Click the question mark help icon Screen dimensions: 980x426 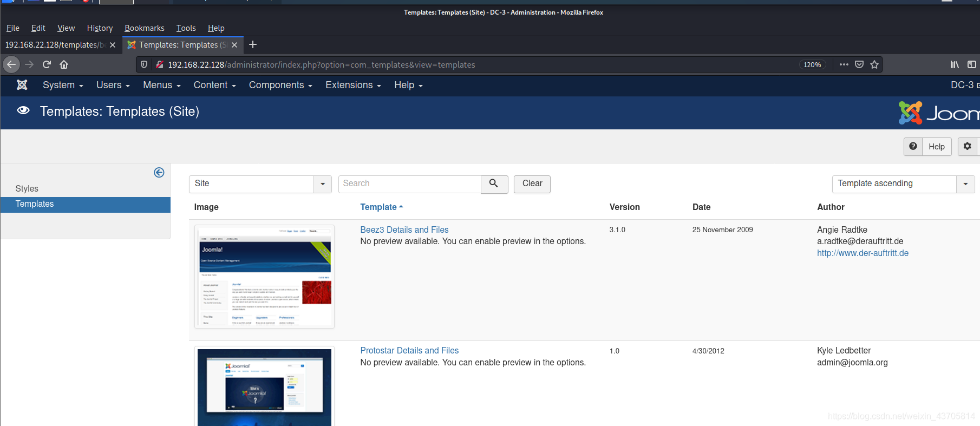point(913,146)
